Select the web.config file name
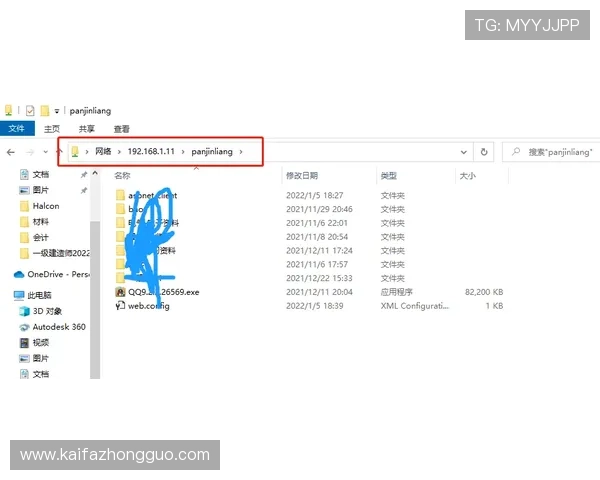The width and height of the screenshot is (600, 480). (x=148, y=306)
